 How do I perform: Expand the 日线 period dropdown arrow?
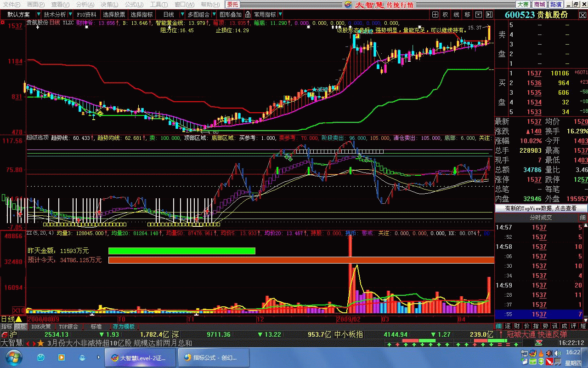[x=183, y=15]
